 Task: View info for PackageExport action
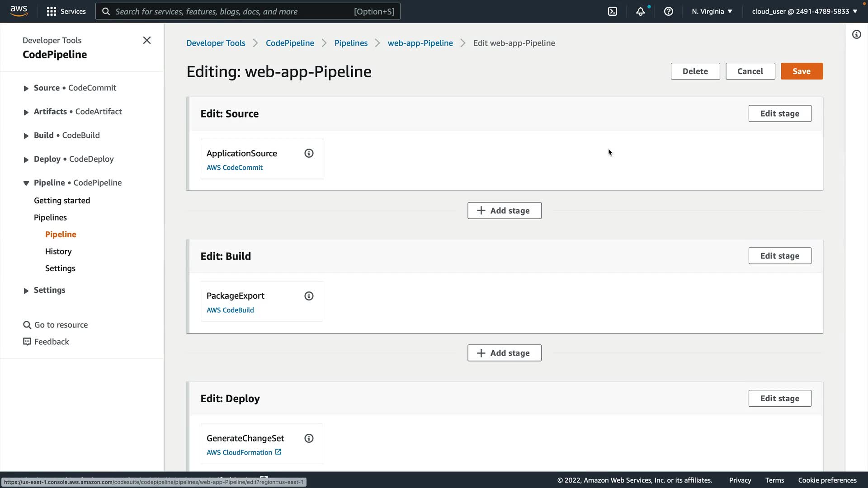coord(309,296)
